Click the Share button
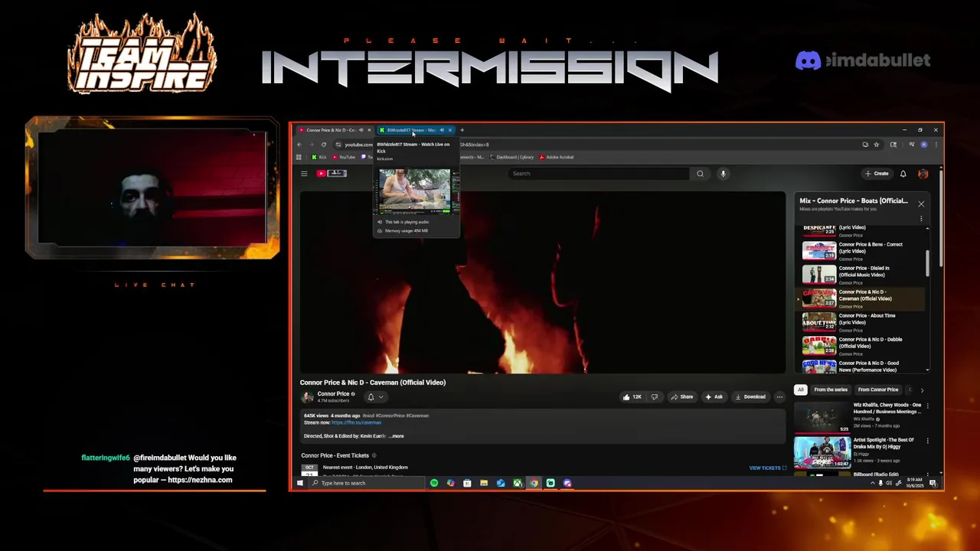Screen dimensions: 980x551 pos(682,396)
